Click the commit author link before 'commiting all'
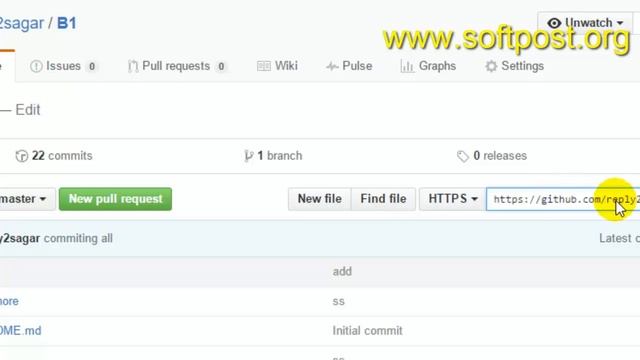Image resolution: width=640 pixels, height=360 pixels. [x=20, y=238]
